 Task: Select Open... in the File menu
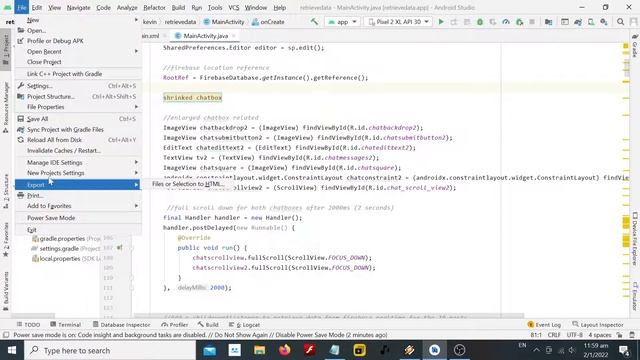pyautogui.click(x=78, y=31)
